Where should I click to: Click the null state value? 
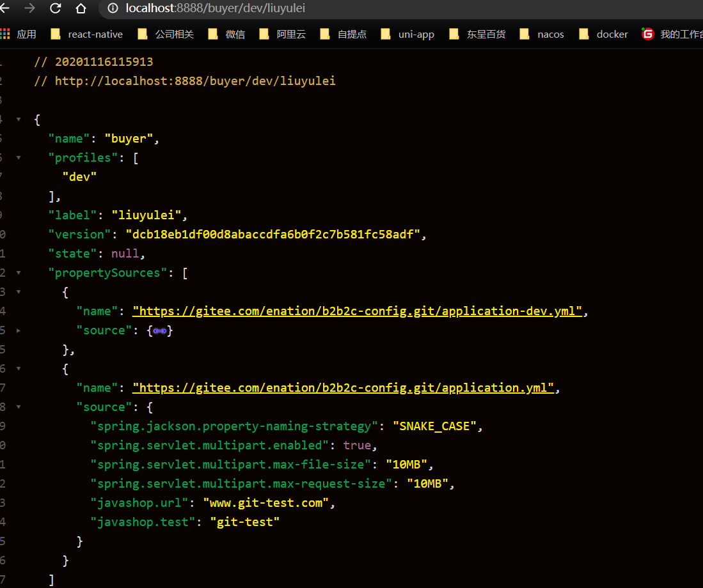click(125, 254)
